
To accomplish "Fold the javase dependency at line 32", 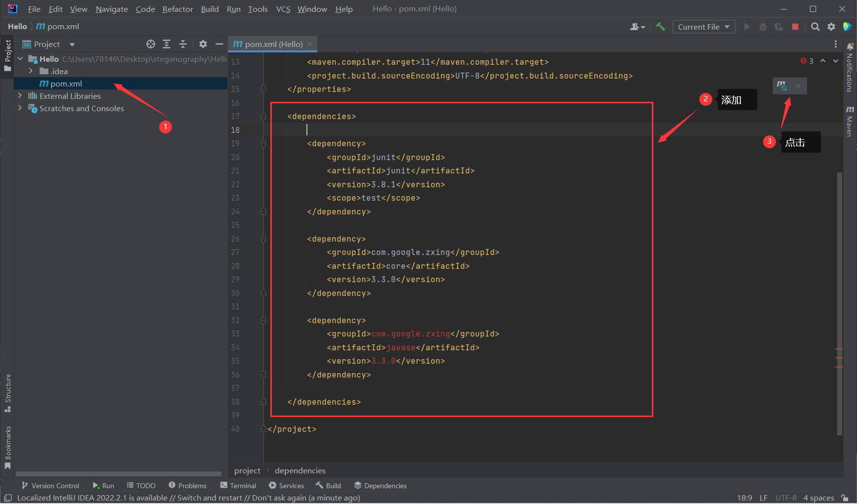I will pyautogui.click(x=263, y=321).
